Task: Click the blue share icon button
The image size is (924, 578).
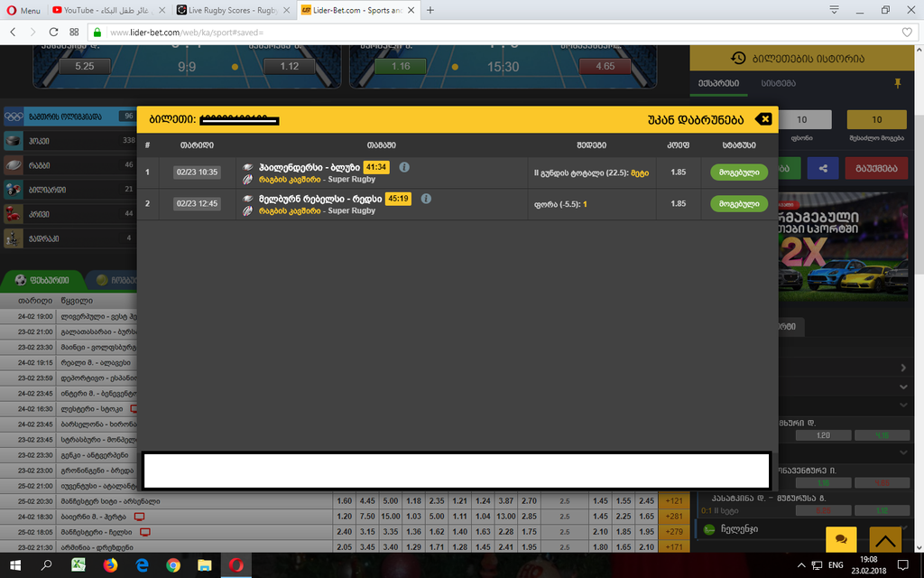Action: [823, 168]
